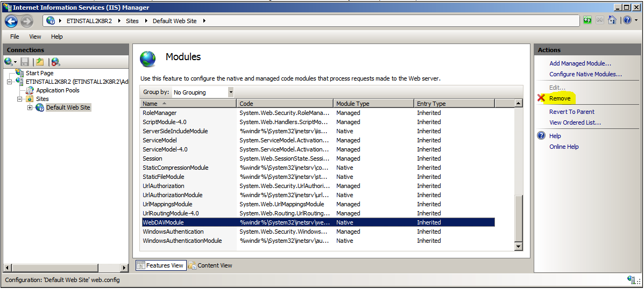Viewport: 644px width, 289px height.
Task: Click Configure Native Modules link
Action: pos(585,74)
